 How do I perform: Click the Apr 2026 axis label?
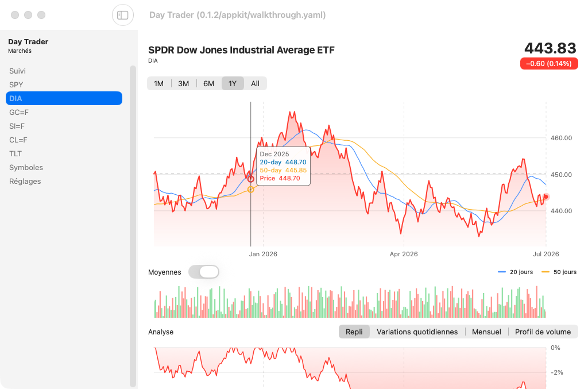[x=404, y=254]
